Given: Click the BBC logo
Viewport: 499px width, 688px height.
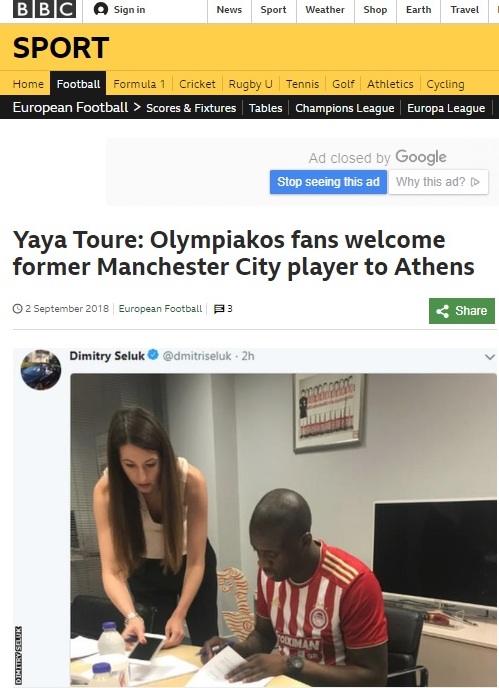Looking at the screenshot, I should 44,9.
